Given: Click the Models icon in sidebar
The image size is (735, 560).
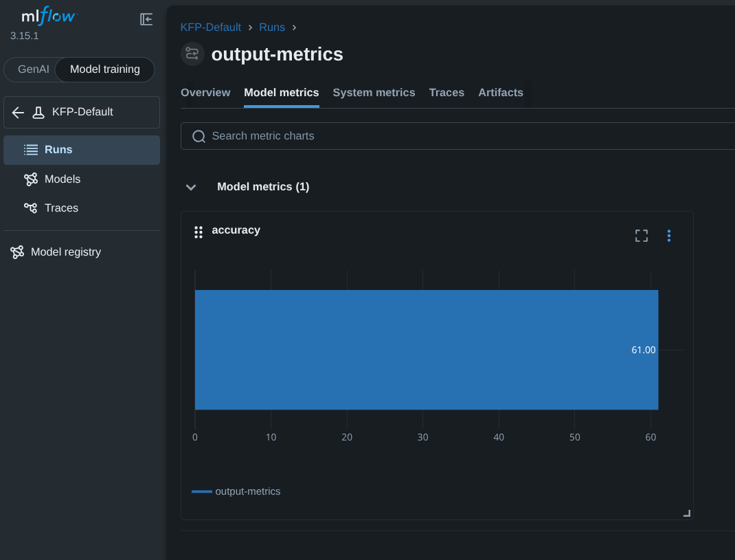Looking at the screenshot, I should pyautogui.click(x=31, y=179).
